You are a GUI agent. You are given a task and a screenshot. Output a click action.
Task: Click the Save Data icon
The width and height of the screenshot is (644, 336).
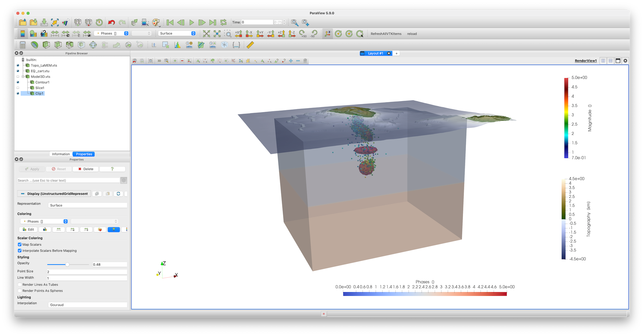(x=44, y=23)
